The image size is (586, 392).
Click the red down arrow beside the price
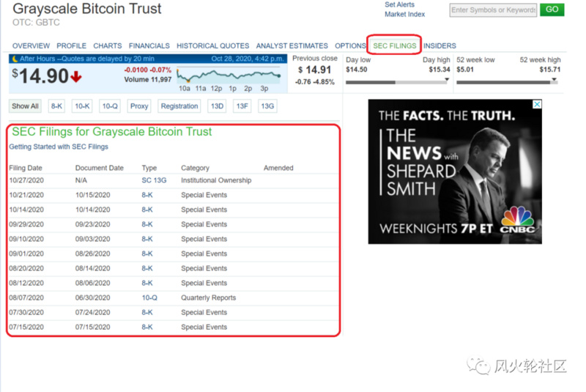[x=76, y=77]
